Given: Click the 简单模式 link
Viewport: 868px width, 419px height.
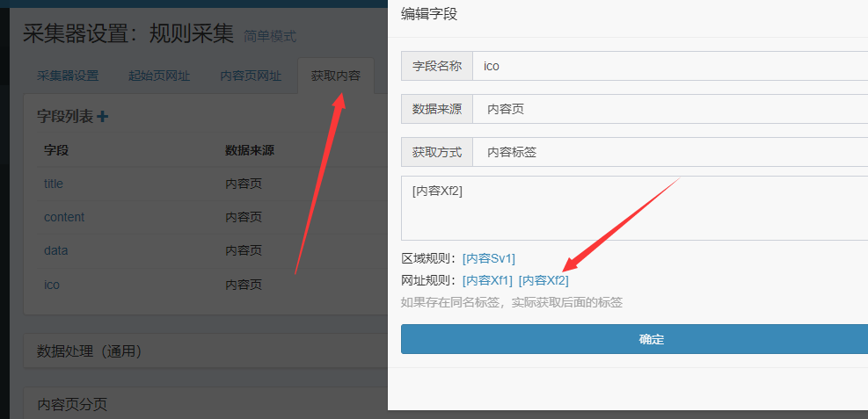Looking at the screenshot, I should pyautogui.click(x=270, y=37).
